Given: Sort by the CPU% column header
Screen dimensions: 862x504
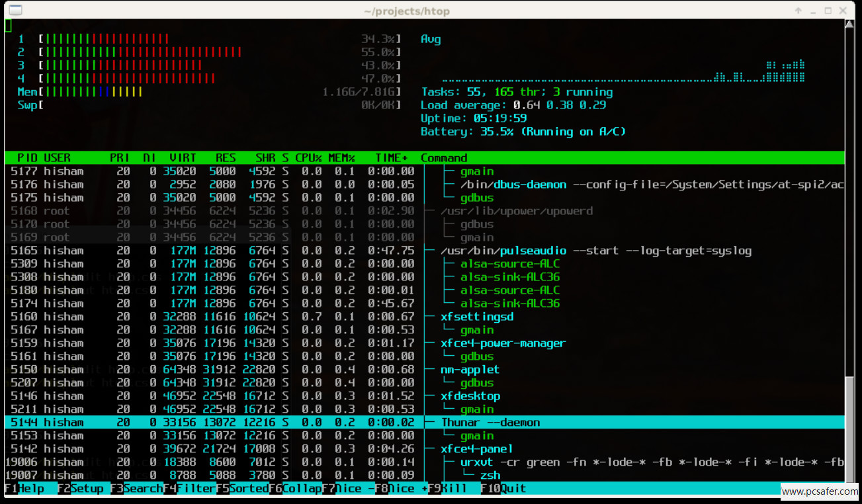Looking at the screenshot, I should [308, 158].
